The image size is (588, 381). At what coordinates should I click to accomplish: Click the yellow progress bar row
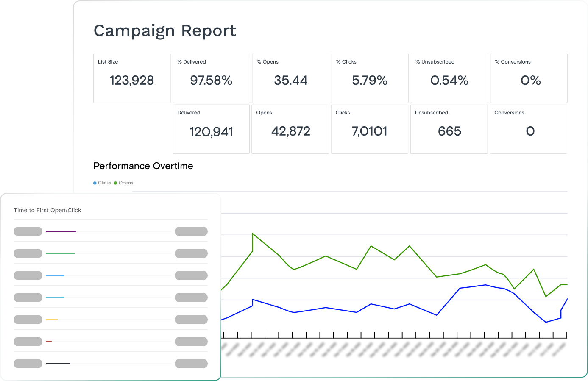(111, 320)
